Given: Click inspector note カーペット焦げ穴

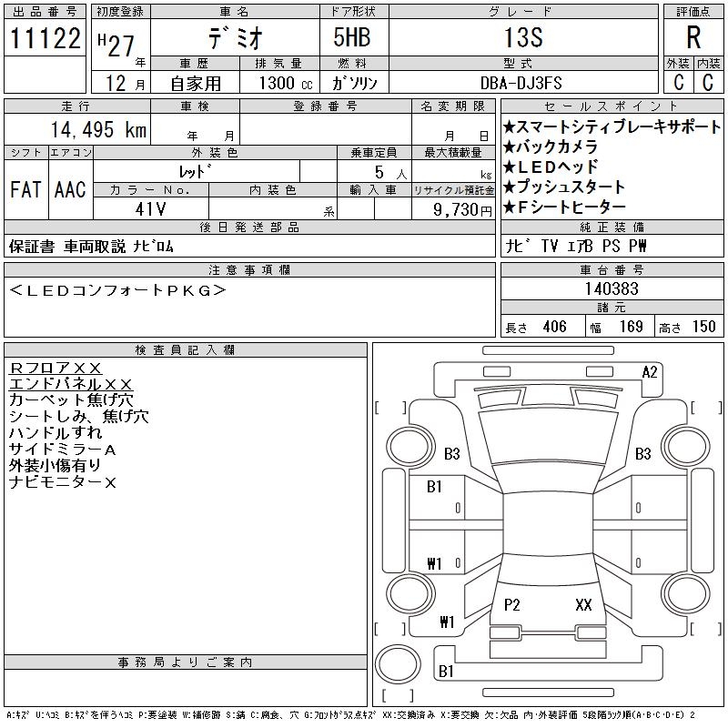Looking at the screenshot, I should (71, 400).
